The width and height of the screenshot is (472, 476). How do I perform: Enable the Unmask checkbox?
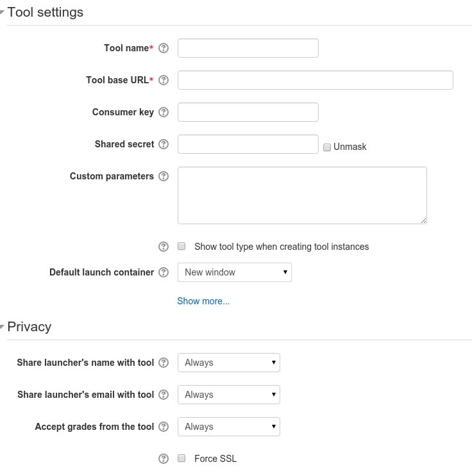click(326, 147)
